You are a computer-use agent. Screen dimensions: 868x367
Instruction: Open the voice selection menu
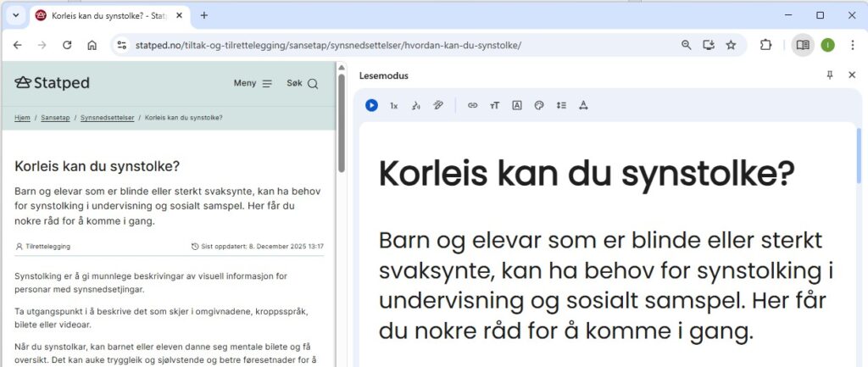tap(415, 105)
